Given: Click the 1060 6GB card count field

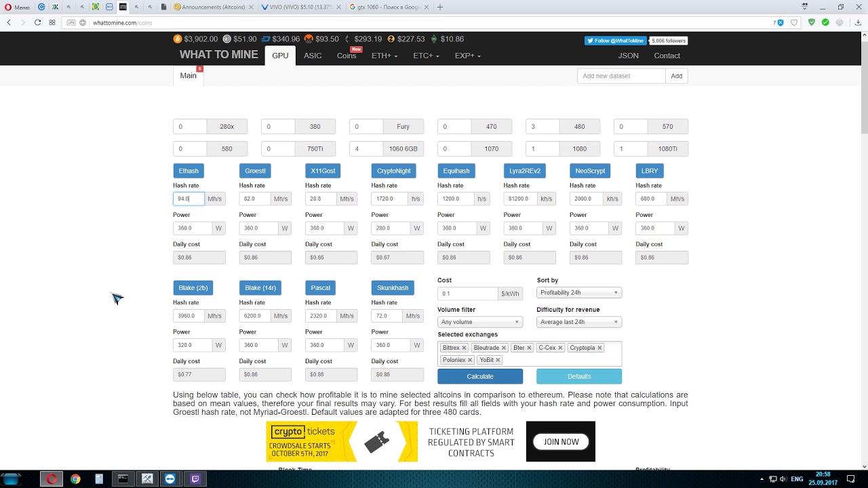Looking at the screenshot, I should click(x=366, y=148).
